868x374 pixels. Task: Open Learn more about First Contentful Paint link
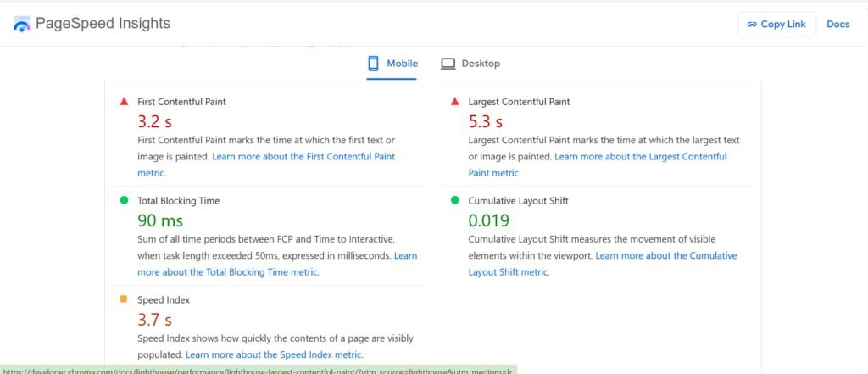pyautogui.click(x=266, y=165)
